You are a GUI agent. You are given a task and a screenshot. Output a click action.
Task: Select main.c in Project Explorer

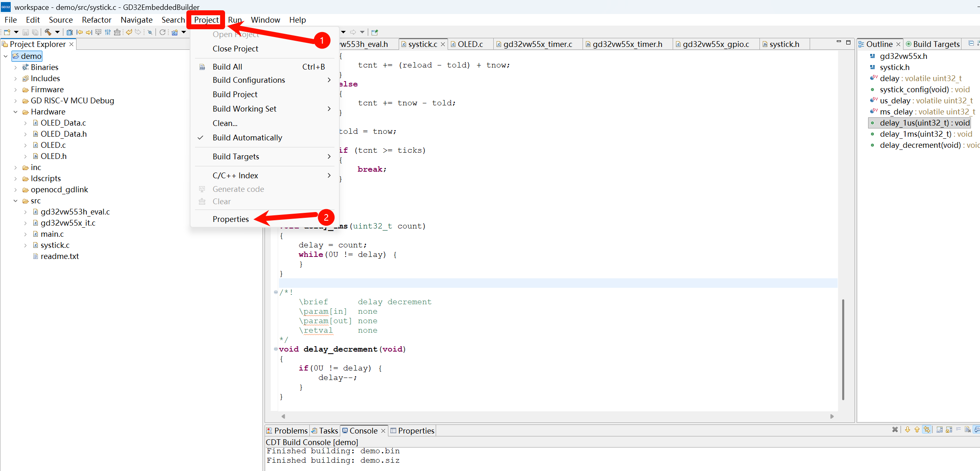click(x=52, y=234)
